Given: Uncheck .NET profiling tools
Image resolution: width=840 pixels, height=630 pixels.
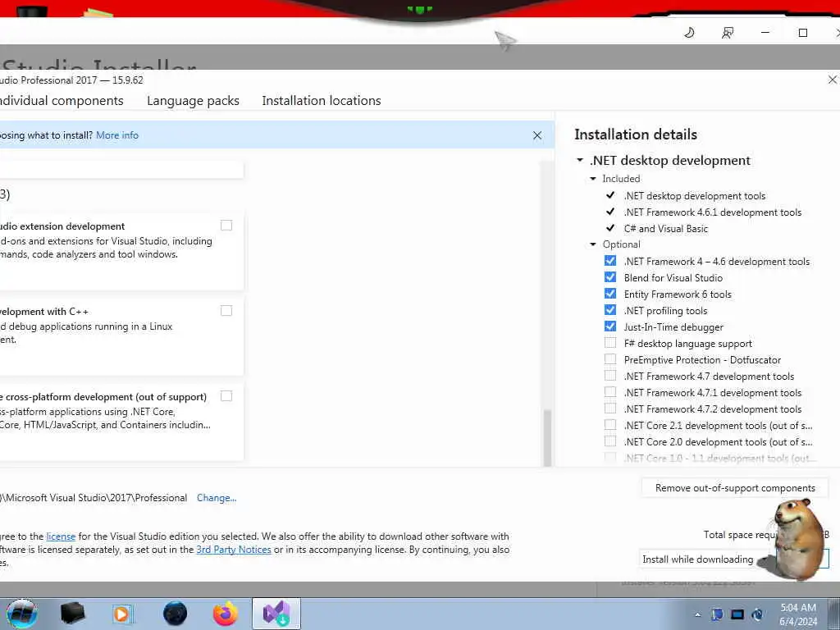Looking at the screenshot, I should click(610, 310).
